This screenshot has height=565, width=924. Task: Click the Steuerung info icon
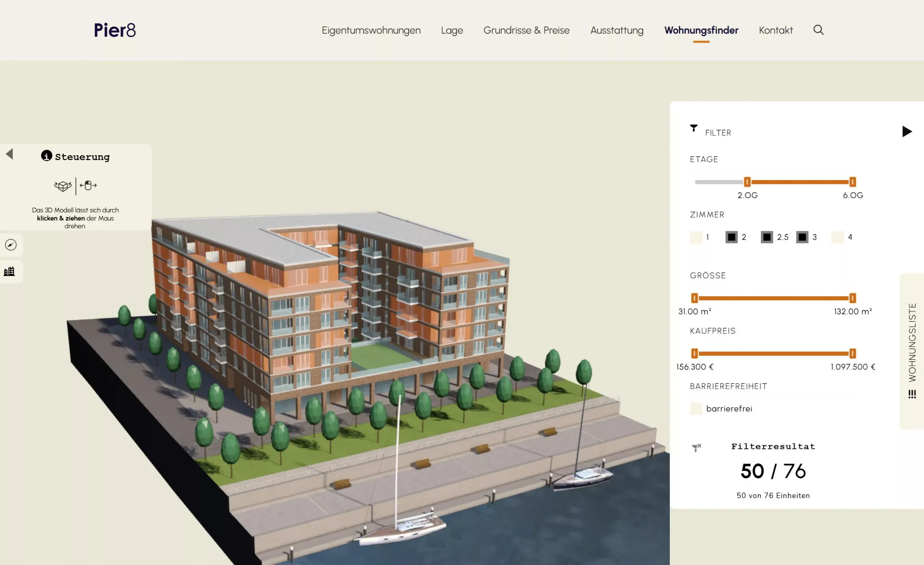pyautogui.click(x=47, y=156)
